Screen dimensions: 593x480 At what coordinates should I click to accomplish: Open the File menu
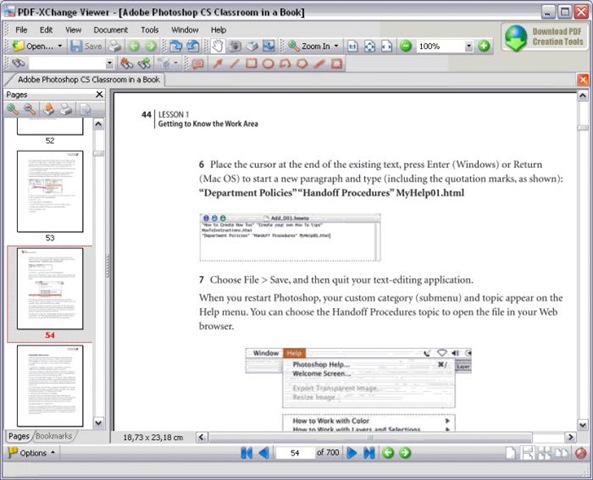point(21,30)
